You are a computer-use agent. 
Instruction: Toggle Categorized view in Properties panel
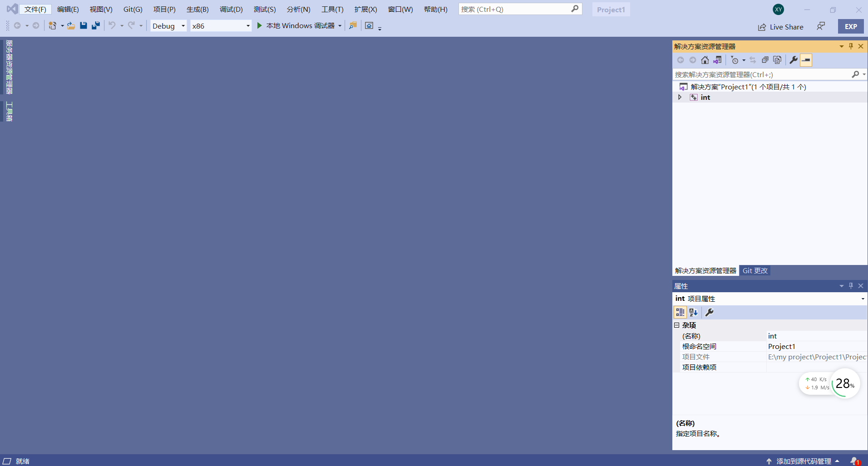click(680, 312)
